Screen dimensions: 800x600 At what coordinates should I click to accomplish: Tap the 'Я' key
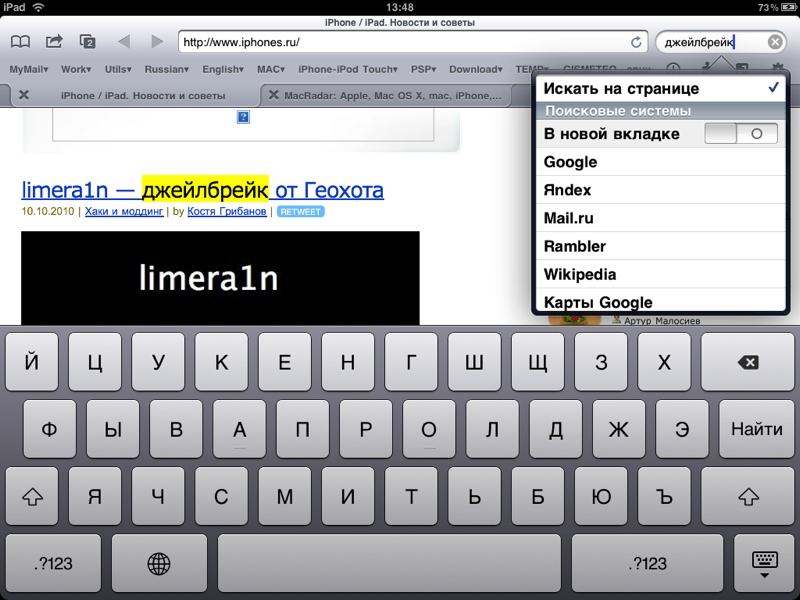[95, 496]
